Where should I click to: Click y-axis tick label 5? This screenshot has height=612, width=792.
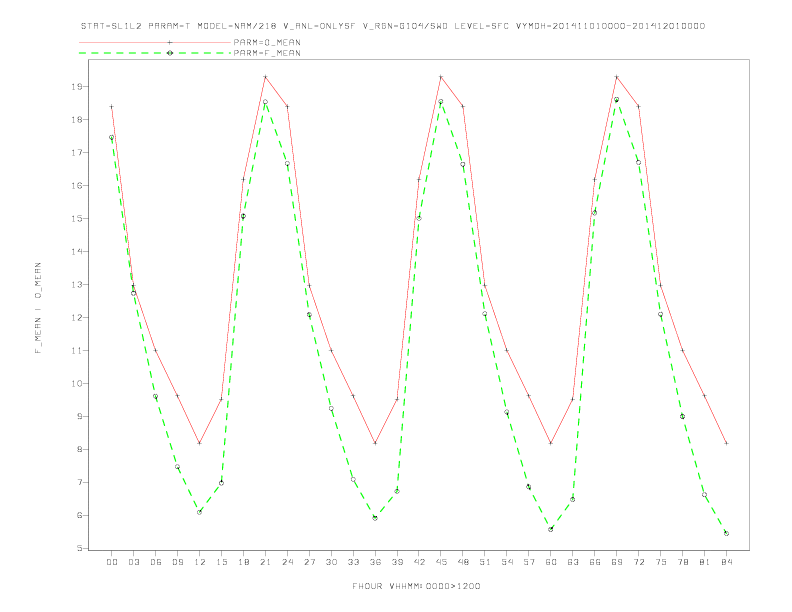79,548
